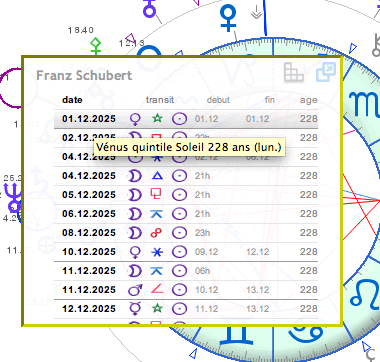This screenshot has width=380, height=362.
Task: Click red semi-square angle in Mars row
Action: [x=157, y=289]
